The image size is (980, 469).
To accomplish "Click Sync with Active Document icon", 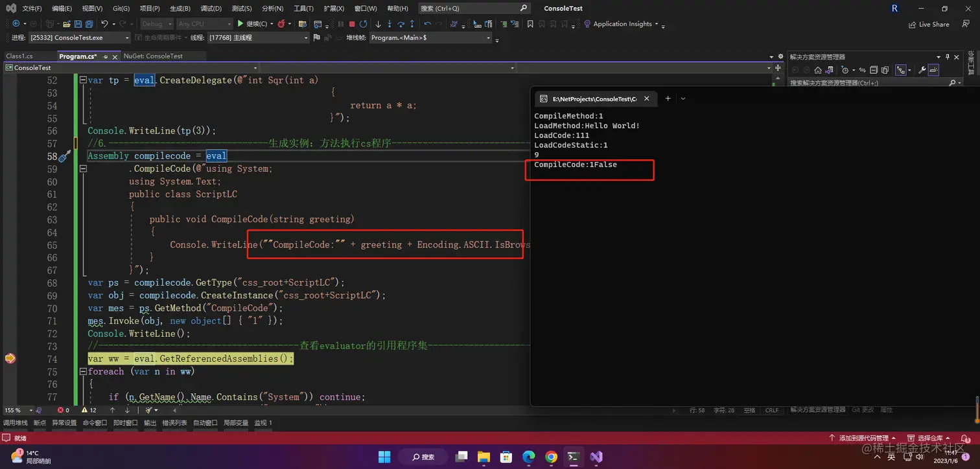I will point(863,70).
